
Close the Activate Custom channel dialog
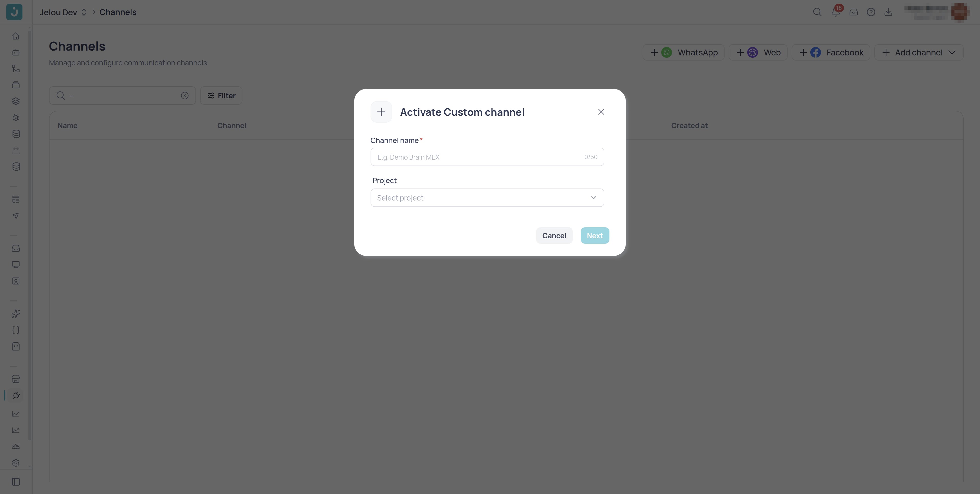click(601, 112)
